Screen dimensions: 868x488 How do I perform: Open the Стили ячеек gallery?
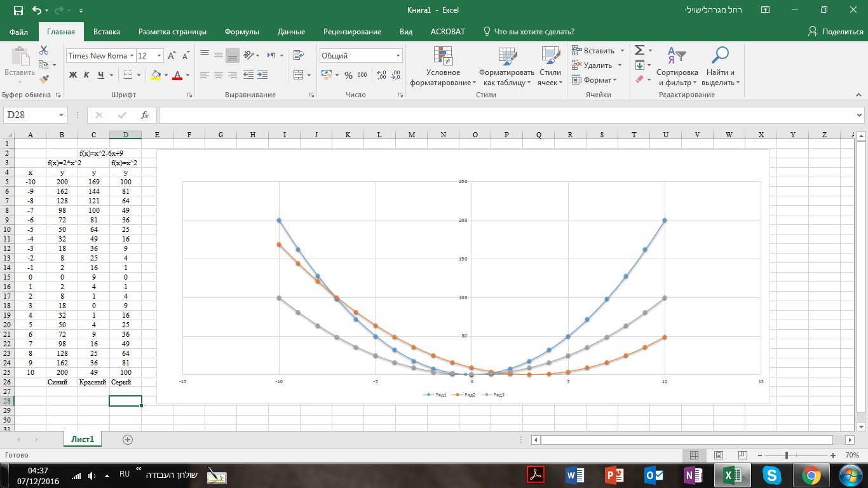(550, 67)
